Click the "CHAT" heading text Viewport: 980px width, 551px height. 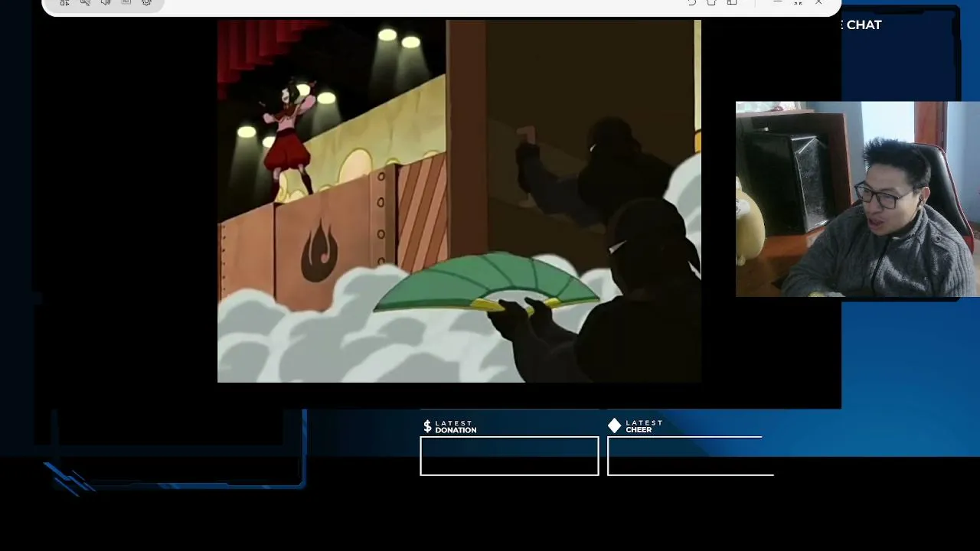[864, 25]
